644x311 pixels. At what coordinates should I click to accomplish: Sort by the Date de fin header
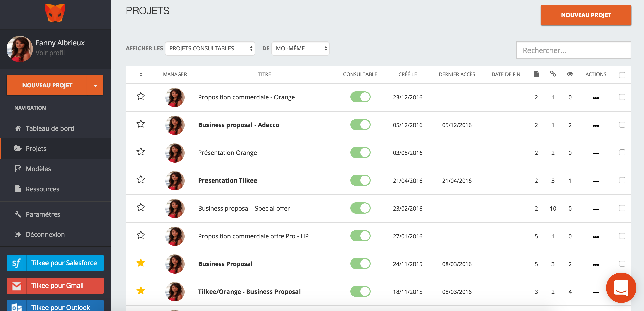(x=506, y=74)
